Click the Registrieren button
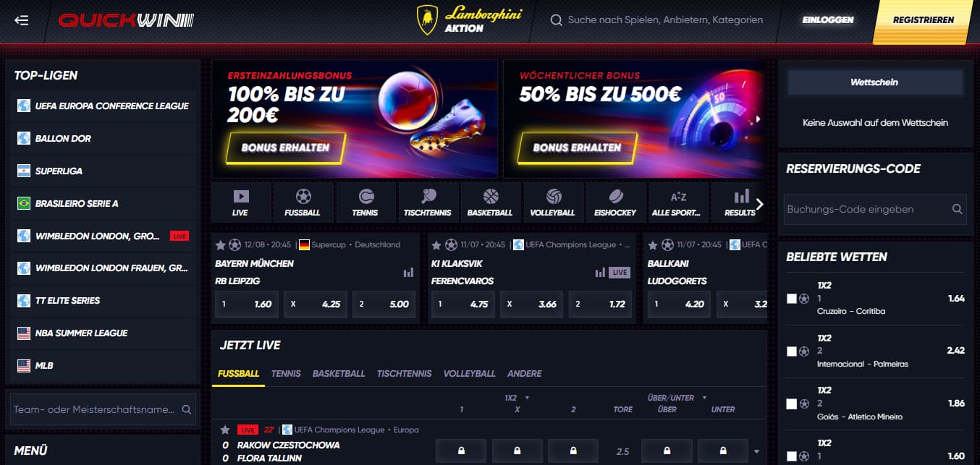The height and width of the screenshot is (465, 980). point(924,20)
